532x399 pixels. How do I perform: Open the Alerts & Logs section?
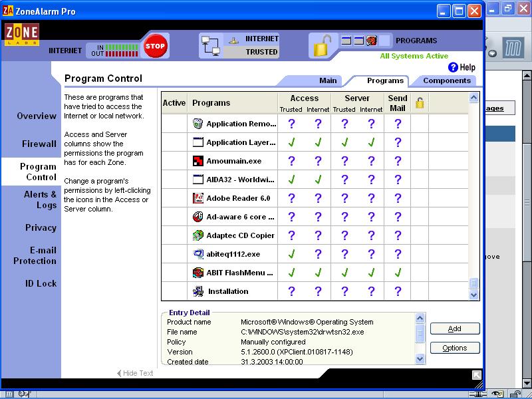(x=40, y=199)
